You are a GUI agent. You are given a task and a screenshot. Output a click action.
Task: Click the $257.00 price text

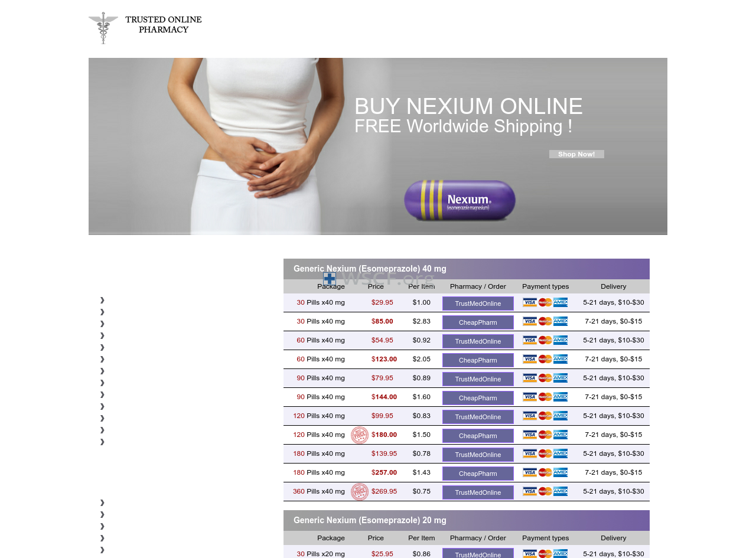click(x=384, y=472)
